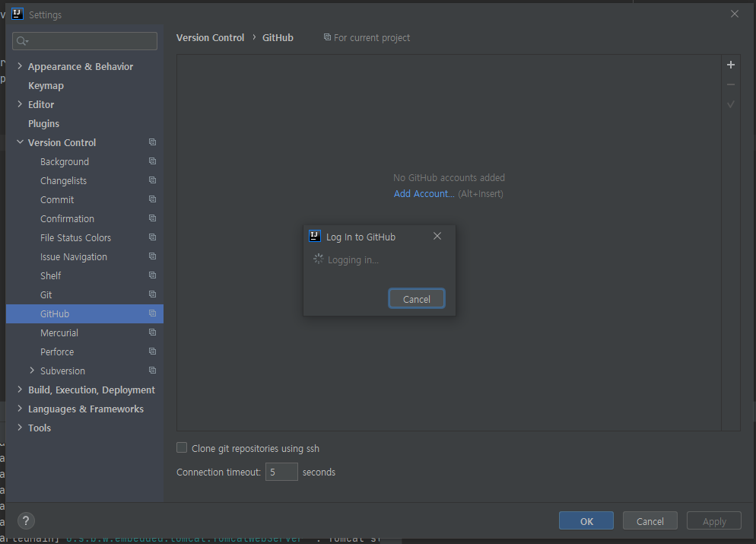
Task: Expand the Editor section
Action: (20, 104)
